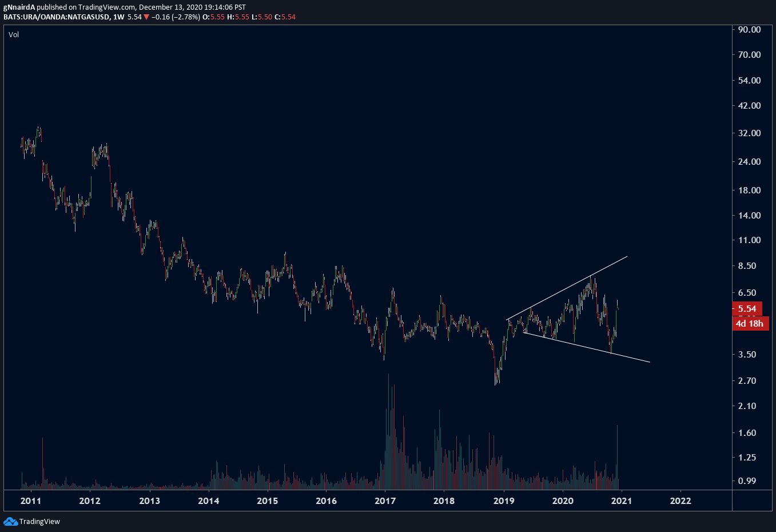Click the 18.00 price axis label
Screen dimensions: 776x532
(x=749, y=190)
